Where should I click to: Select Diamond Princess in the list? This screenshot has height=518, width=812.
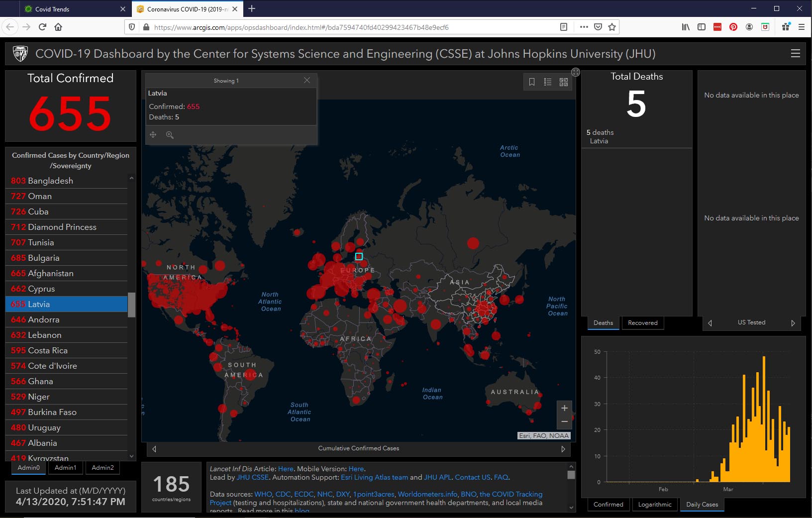point(67,227)
